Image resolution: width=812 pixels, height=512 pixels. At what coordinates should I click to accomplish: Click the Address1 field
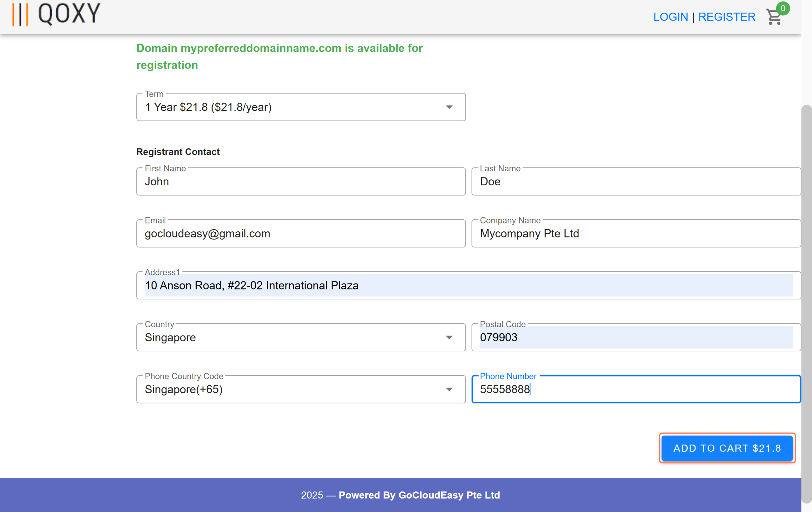468,285
